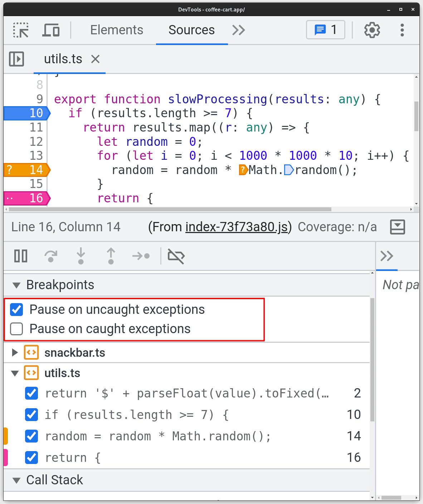
Task: Select the Sources tab
Action: [x=191, y=30]
